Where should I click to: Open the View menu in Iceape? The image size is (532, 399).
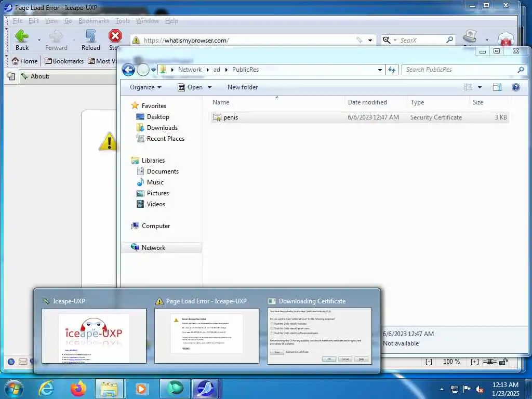click(x=51, y=21)
